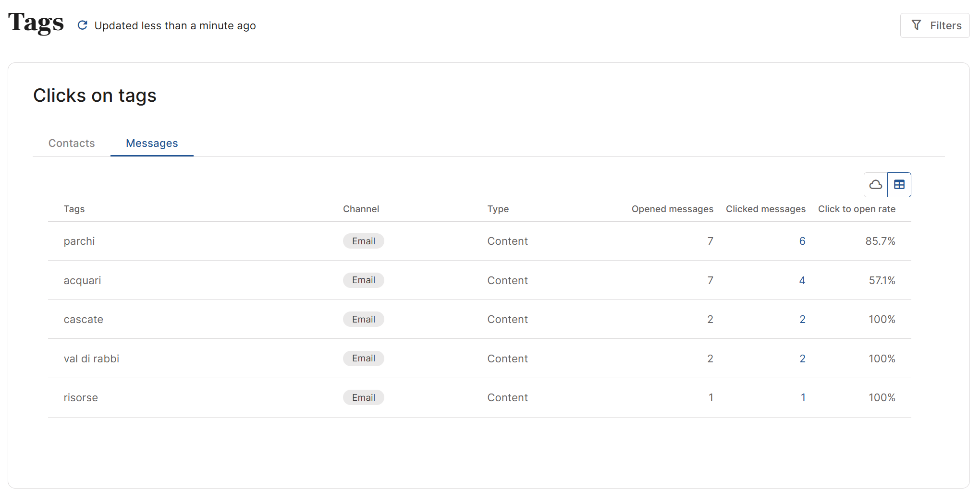This screenshot has width=980, height=502.
Task: Click the Type column header
Action: click(498, 209)
